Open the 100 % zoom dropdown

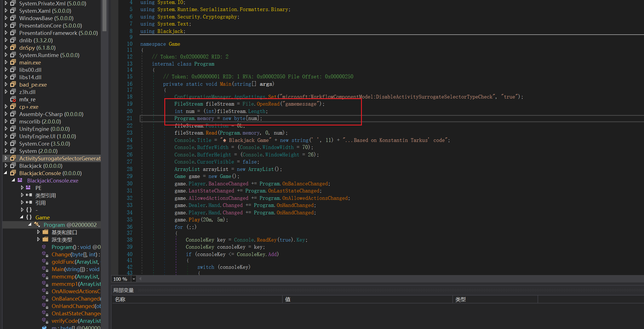134,279
